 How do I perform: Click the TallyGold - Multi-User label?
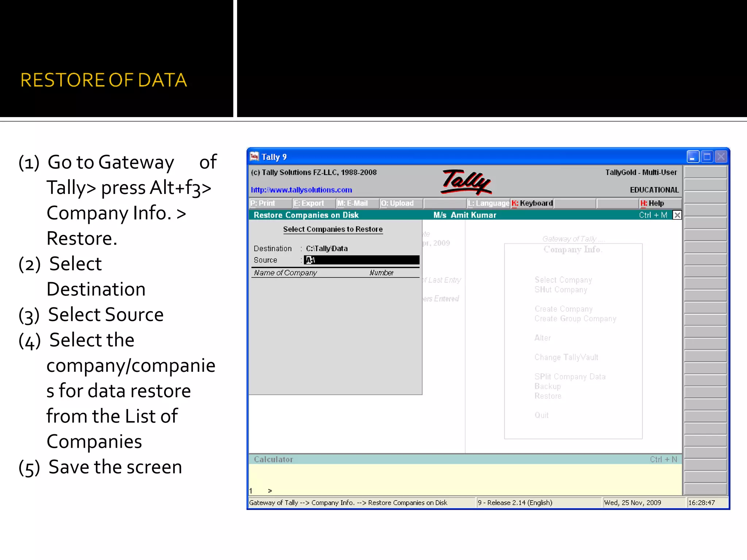641,172
